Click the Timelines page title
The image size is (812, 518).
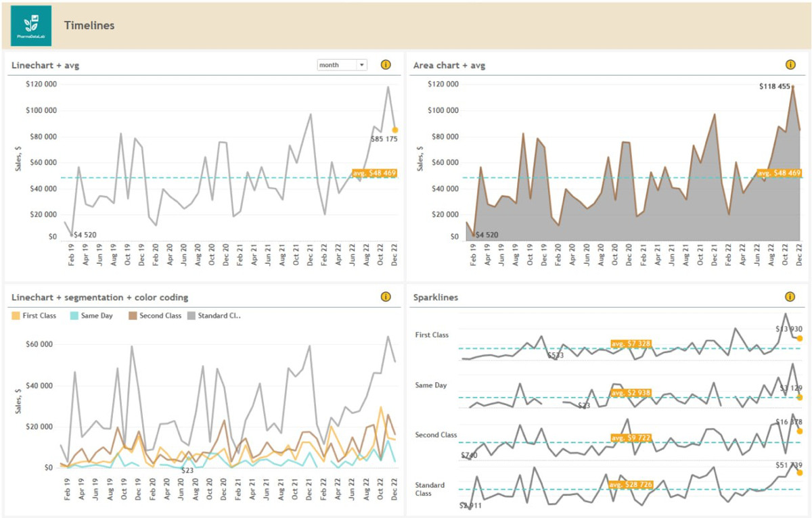pyautogui.click(x=89, y=26)
